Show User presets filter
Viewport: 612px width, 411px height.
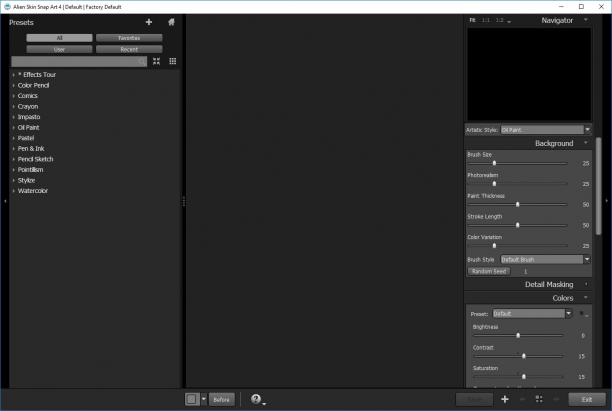click(x=59, y=50)
